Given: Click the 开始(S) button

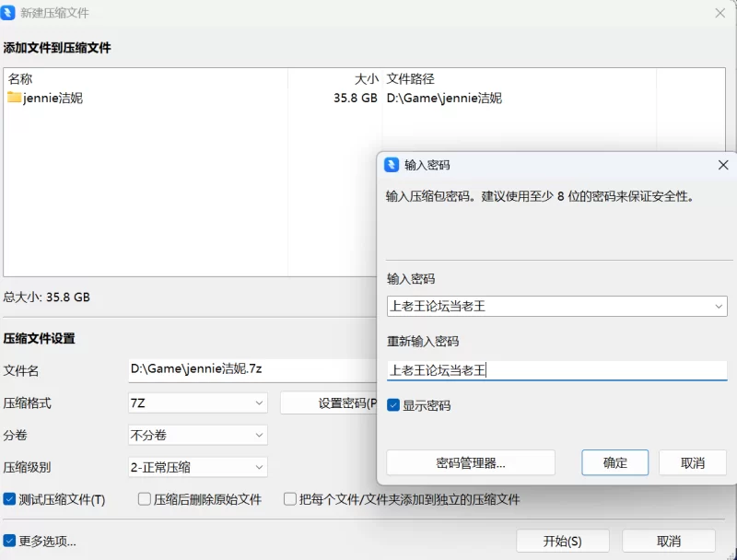Looking at the screenshot, I should 563,542.
